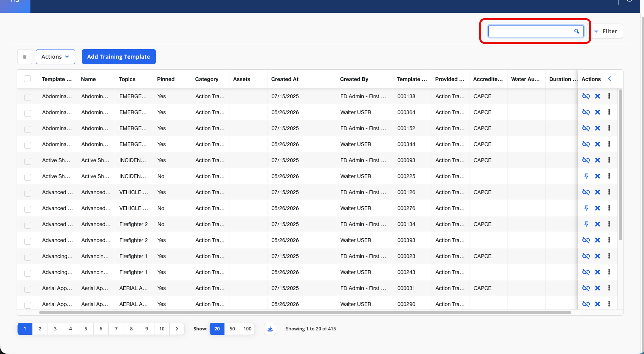Unpin the template numbered 000093
The height and width of the screenshot is (354, 644).
(x=586, y=160)
